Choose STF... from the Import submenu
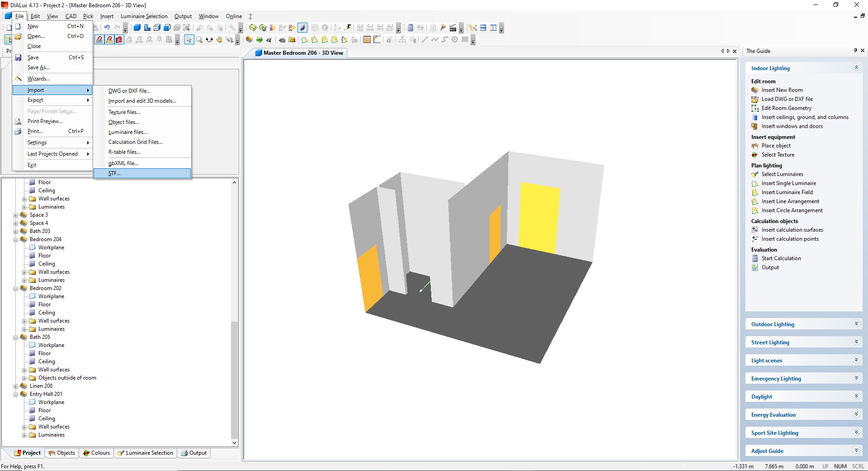868x471 pixels. (115, 173)
